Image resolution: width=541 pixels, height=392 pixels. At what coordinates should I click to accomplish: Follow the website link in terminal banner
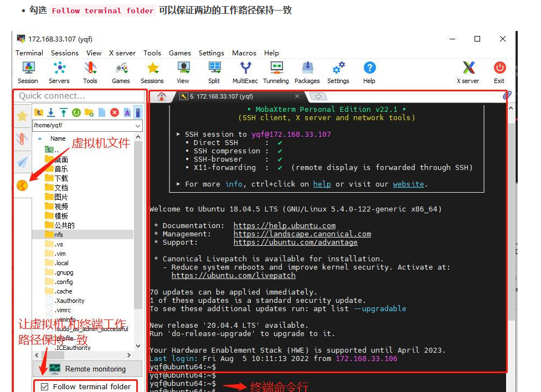[x=408, y=184]
